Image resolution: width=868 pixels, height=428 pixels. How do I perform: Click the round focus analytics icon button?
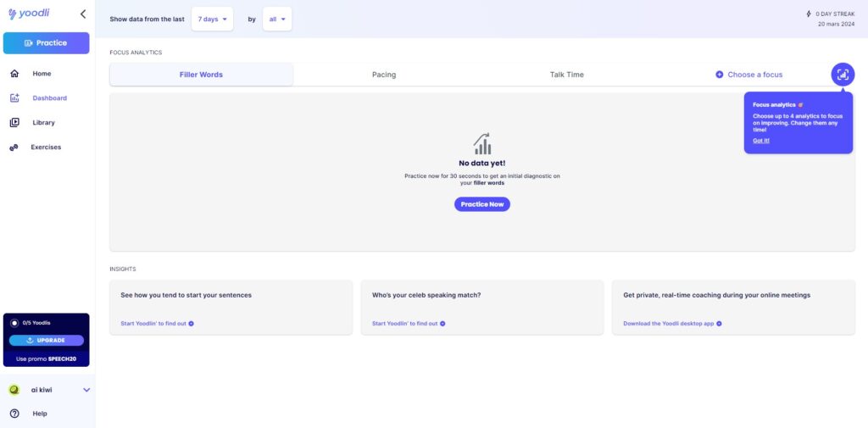click(843, 75)
